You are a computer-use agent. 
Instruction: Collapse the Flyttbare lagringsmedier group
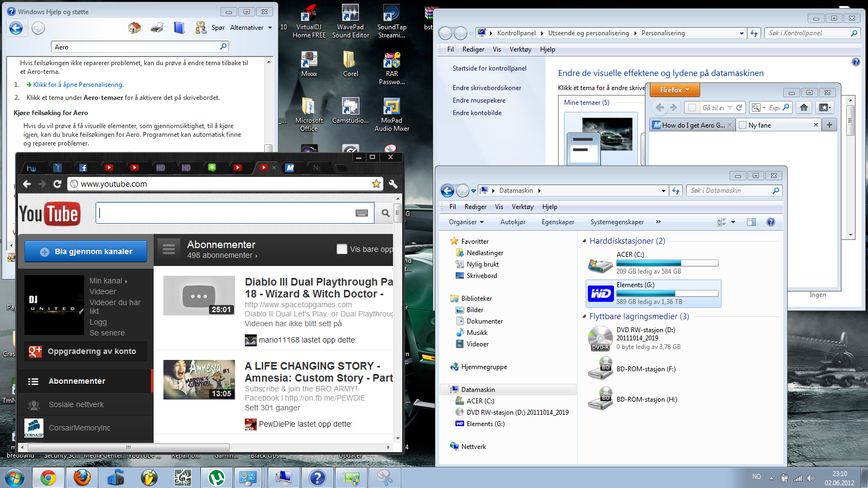pos(585,316)
